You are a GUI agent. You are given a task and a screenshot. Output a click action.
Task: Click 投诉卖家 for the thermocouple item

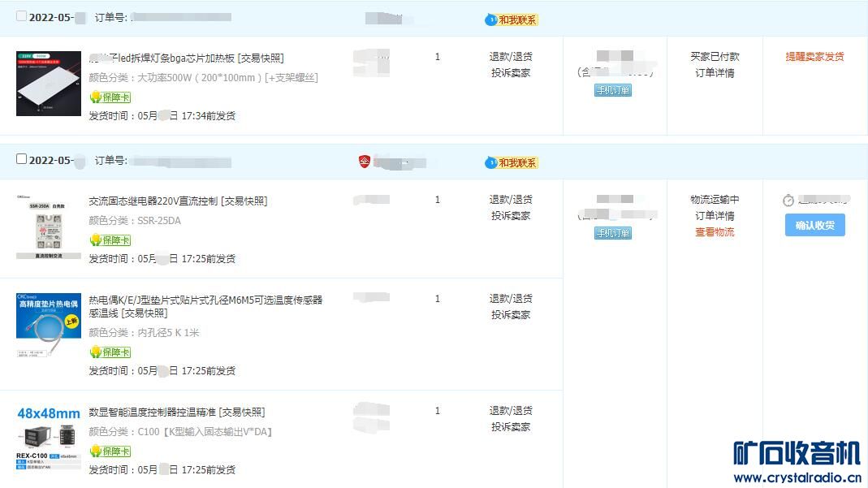[x=511, y=314]
